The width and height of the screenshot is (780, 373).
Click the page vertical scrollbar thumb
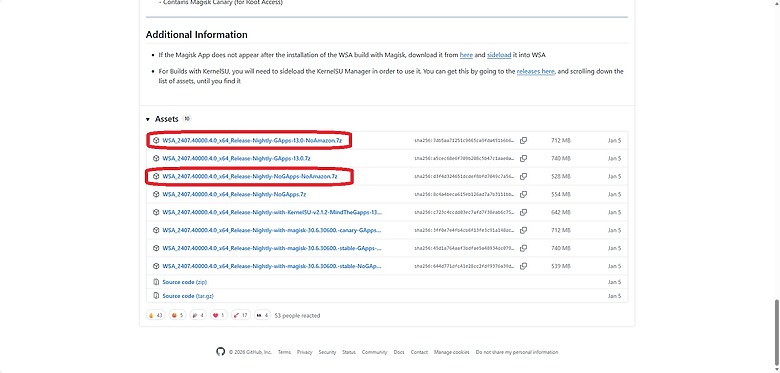776,332
